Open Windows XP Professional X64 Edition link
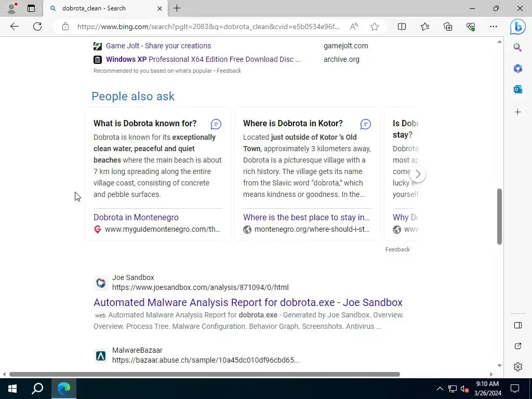Screen dimensions: 532x399 pos(203,59)
